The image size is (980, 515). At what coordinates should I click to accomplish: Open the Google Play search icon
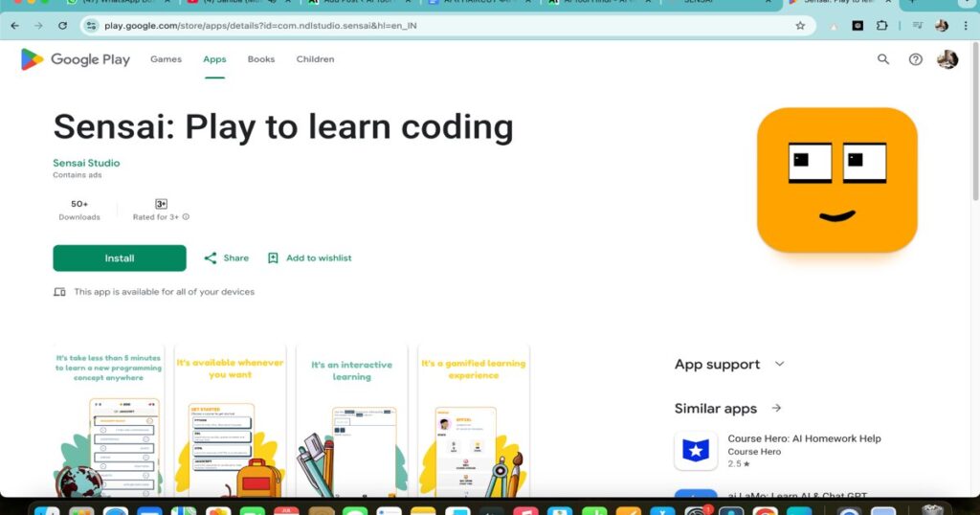tap(883, 59)
